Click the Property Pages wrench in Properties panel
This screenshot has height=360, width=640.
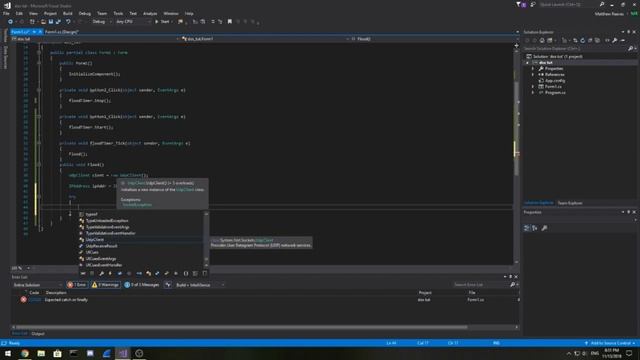pyautogui.click(x=544, y=228)
